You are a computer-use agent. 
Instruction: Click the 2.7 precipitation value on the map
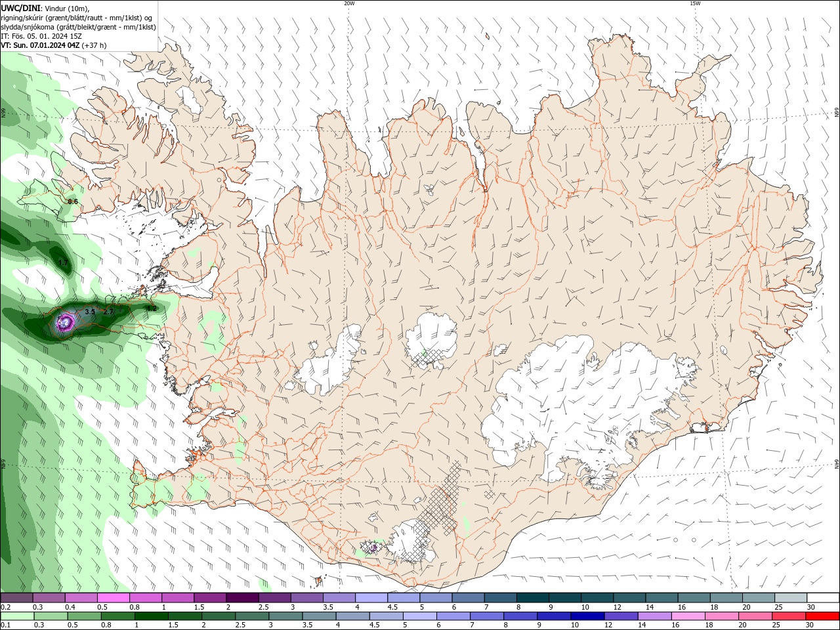109,312
